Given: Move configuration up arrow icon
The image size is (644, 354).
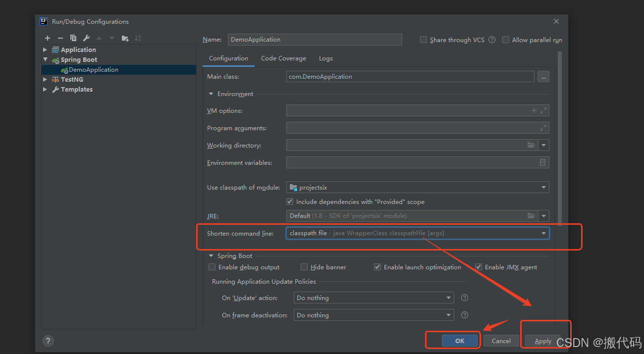Looking at the screenshot, I should [x=99, y=38].
